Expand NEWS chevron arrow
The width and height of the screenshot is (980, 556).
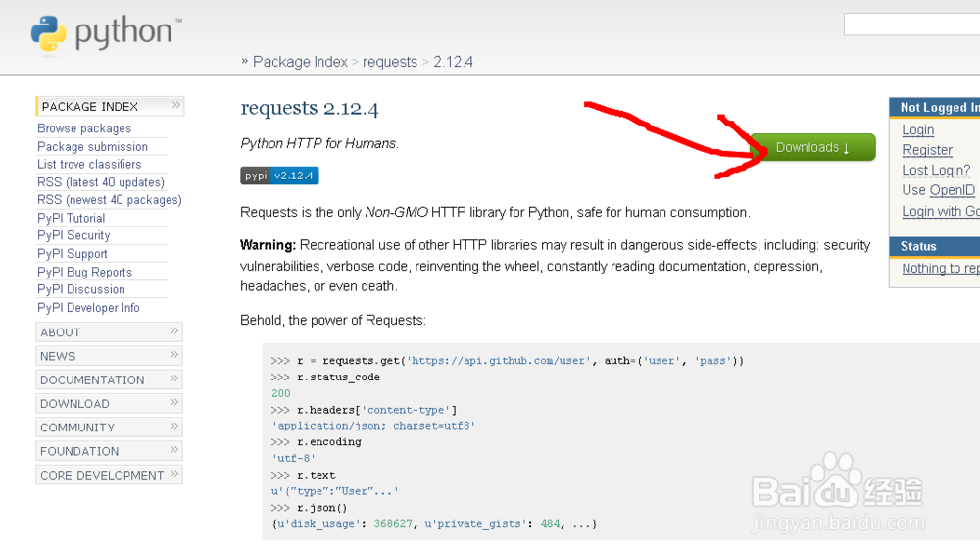point(174,355)
